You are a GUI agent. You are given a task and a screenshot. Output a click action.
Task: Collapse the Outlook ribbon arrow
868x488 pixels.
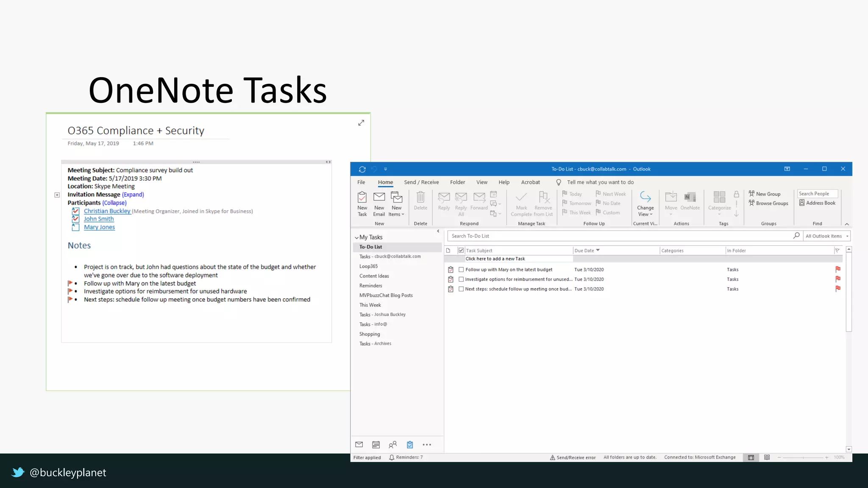pyautogui.click(x=847, y=224)
